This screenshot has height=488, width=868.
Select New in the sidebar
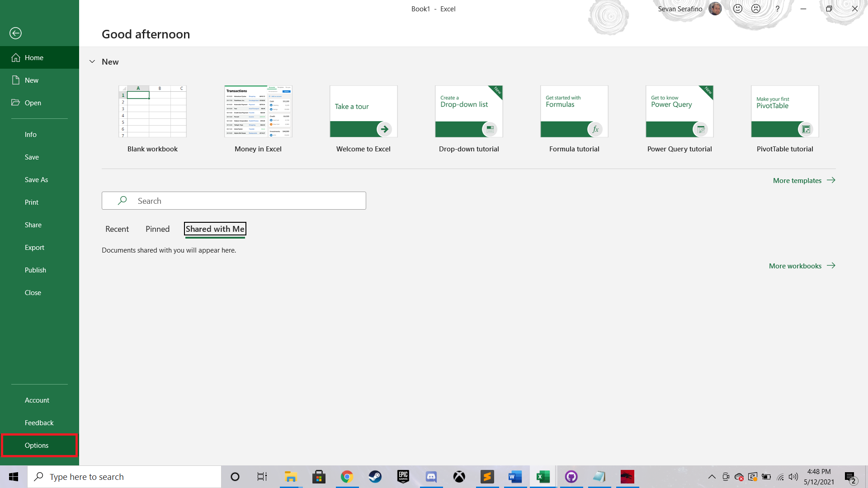[x=39, y=80]
